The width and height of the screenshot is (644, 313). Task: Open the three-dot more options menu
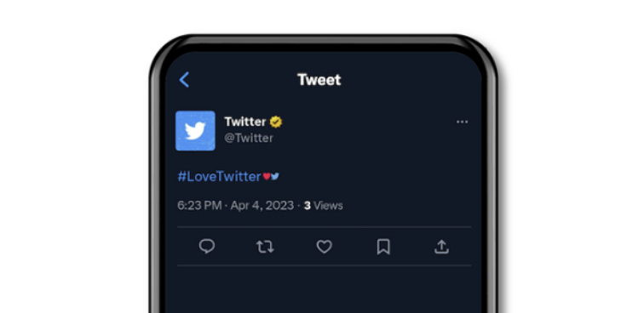pos(462,122)
